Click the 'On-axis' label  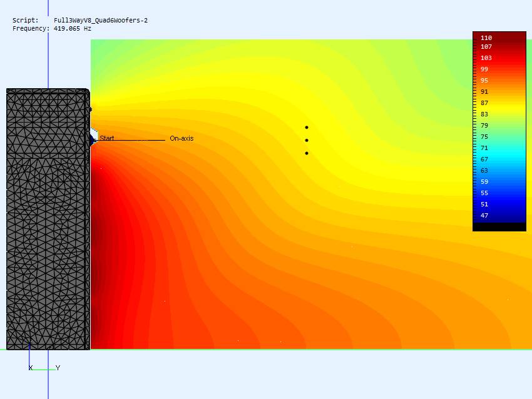coord(182,138)
